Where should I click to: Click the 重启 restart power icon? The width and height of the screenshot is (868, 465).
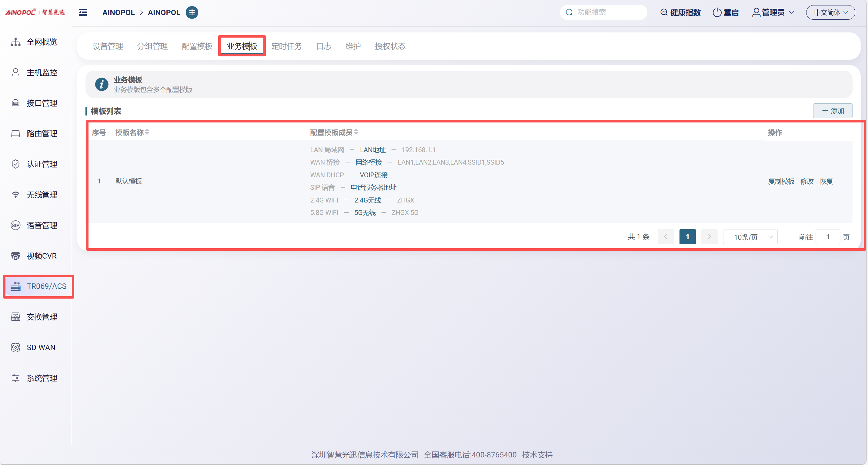(x=717, y=12)
